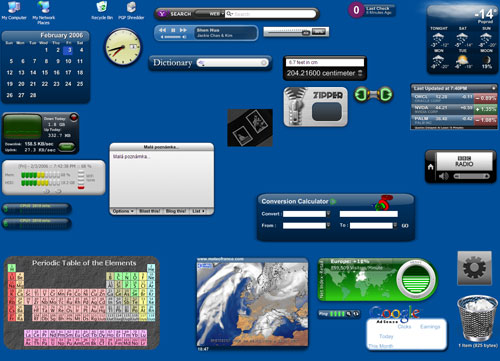The height and width of the screenshot is (361, 500).
Task: Click the wire trash can widget
Action: [477, 318]
